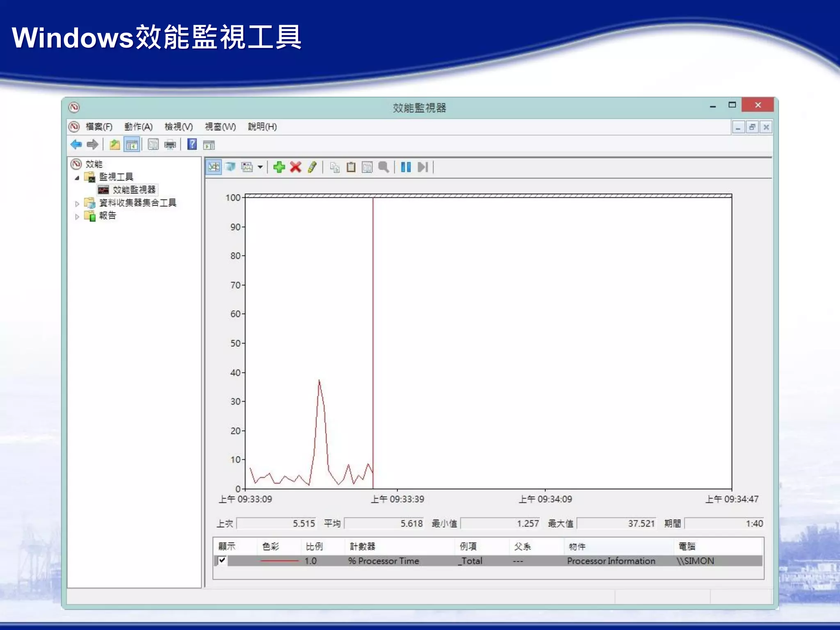Click the MMC document icon in menu bar
840x630 pixels.
pyautogui.click(x=74, y=127)
